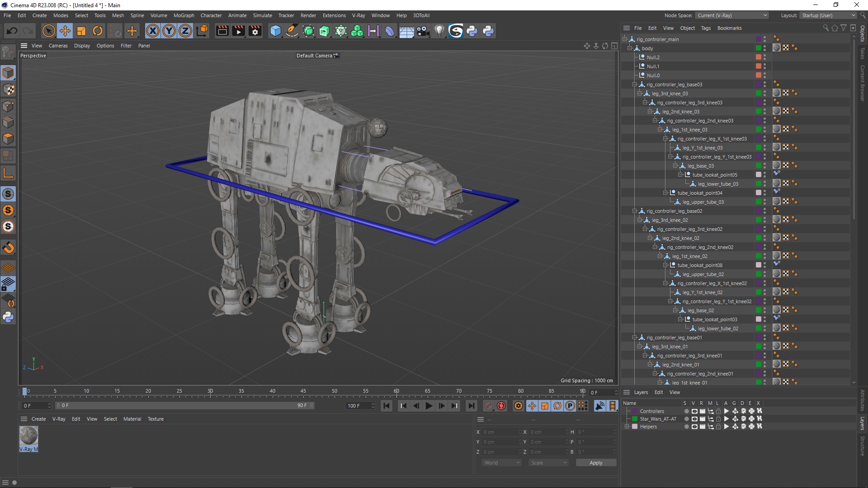Click the red Autokeying button
Viewport: 868px width, 488px height.
point(501,406)
